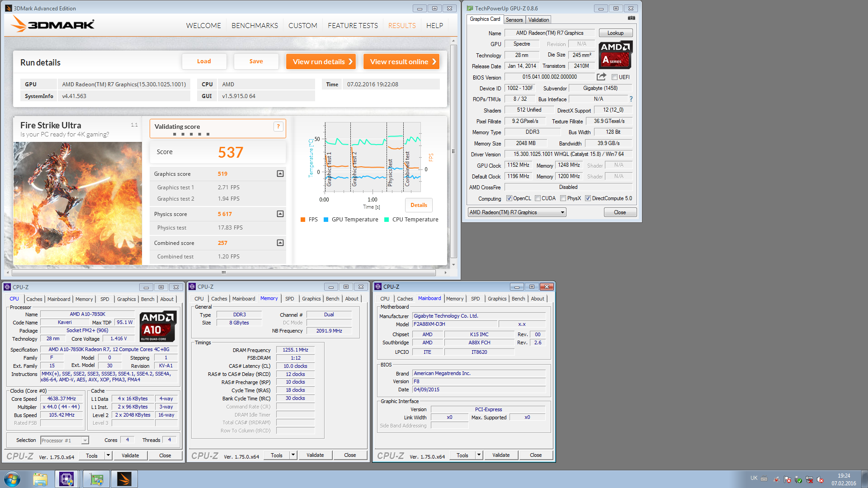Switch to the Sensors tab in GPU-Z
The width and height of the screenshot is (868, 488).
point(514,20)
